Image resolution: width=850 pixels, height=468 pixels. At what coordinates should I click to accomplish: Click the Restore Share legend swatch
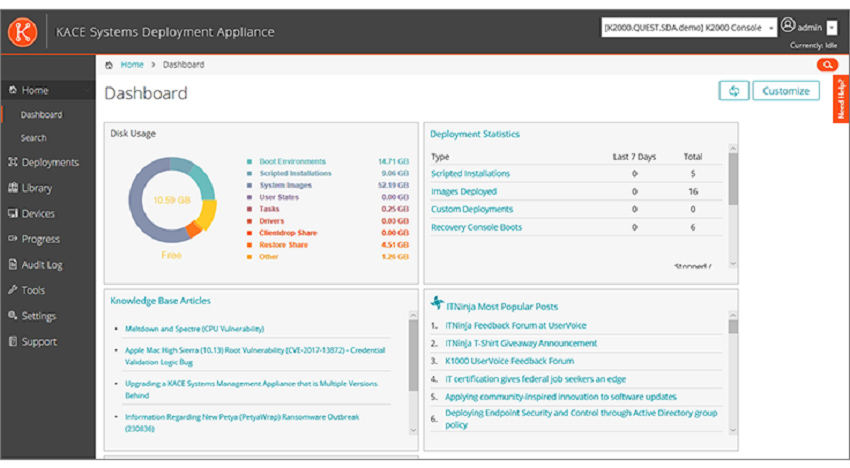tap(249, 245)
